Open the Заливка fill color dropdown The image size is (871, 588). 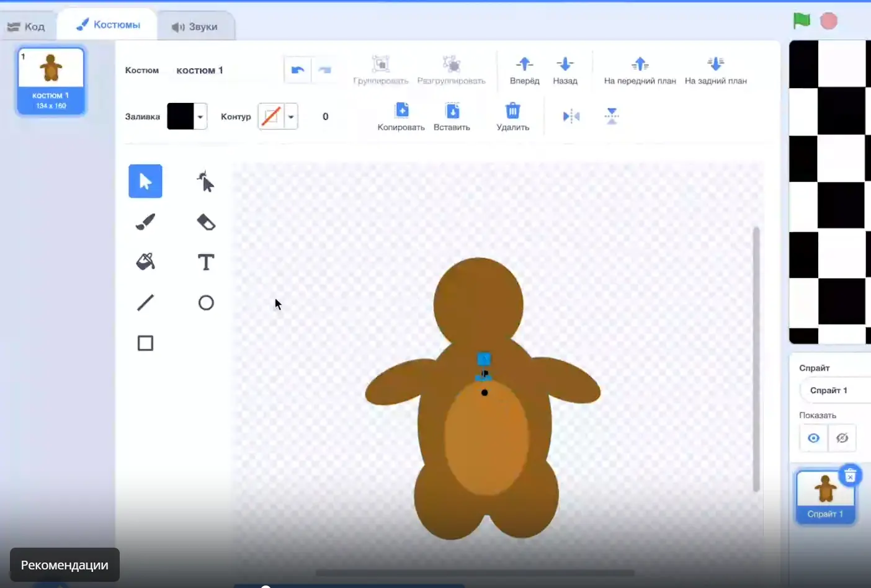click(200, 117)
